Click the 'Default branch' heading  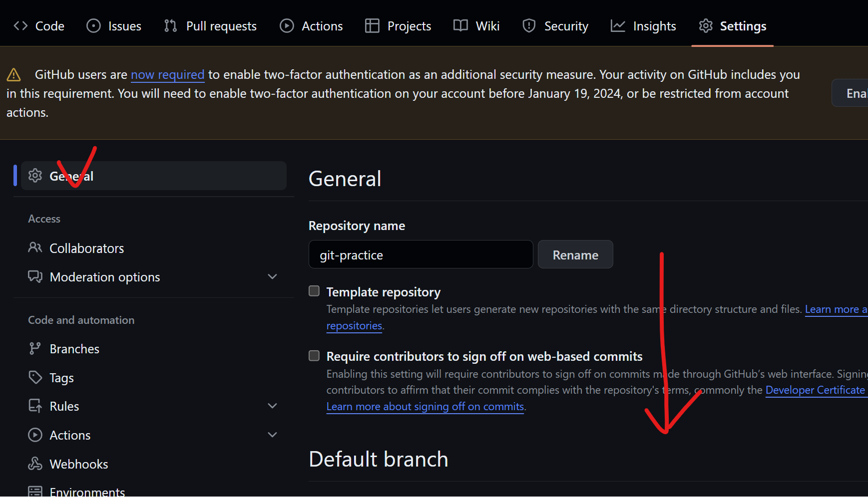click(x=378, y=459)
